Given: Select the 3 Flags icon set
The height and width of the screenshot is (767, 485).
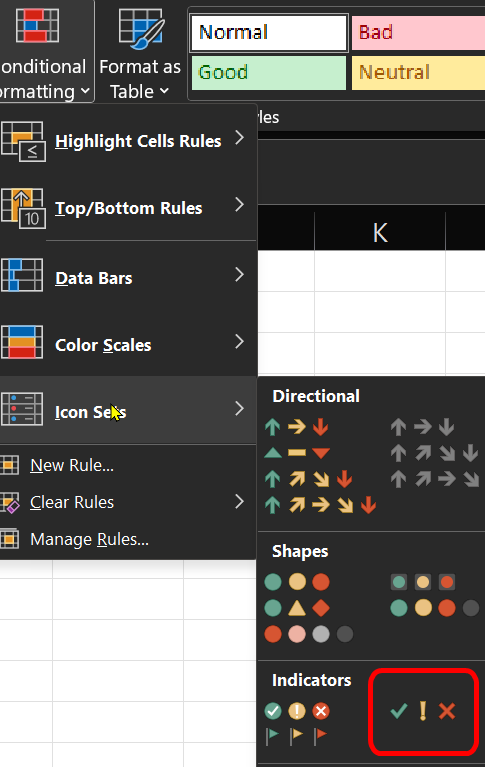Looking at the screenshot, I should click(x=296, y=735).
